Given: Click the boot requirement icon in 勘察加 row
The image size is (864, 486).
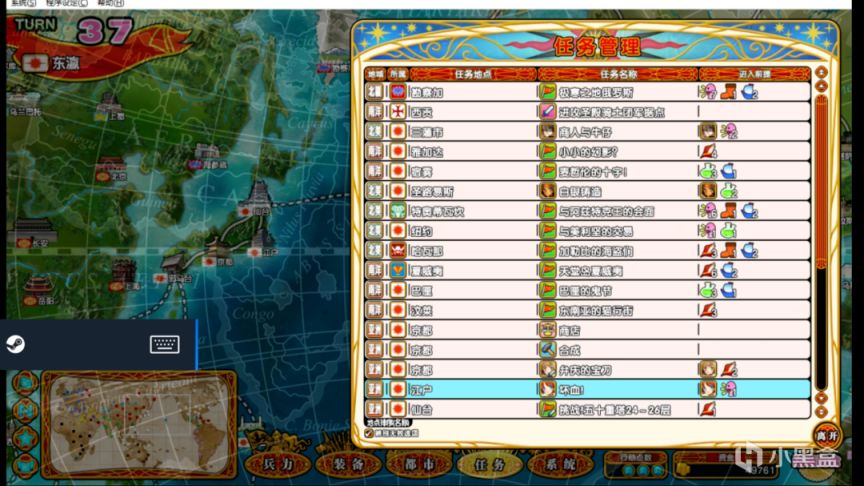Looking at the screenshot, I should click(x=728, y=91).
